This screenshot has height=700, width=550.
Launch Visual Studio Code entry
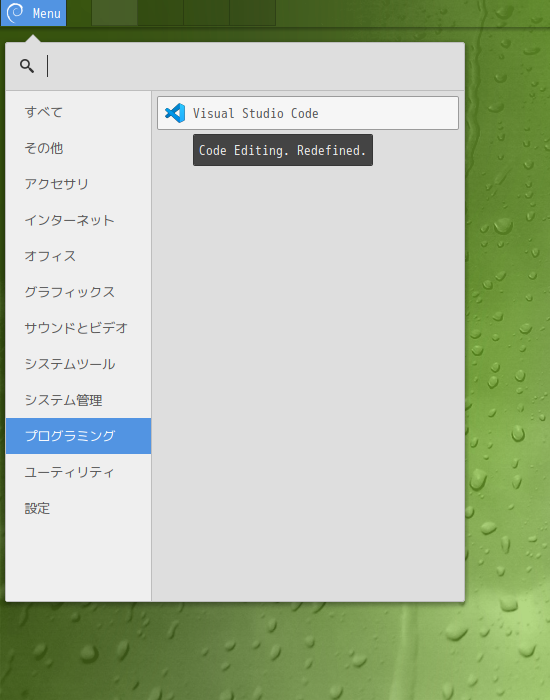point(308,113)
